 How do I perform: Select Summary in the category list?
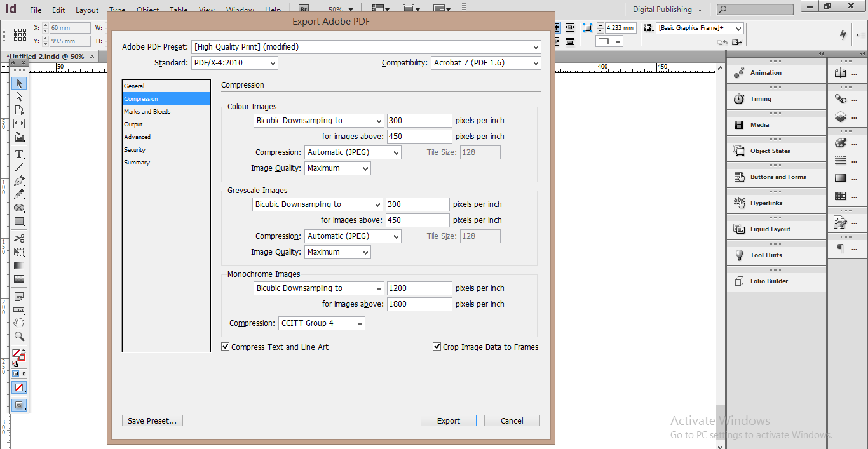pos(166,163)
